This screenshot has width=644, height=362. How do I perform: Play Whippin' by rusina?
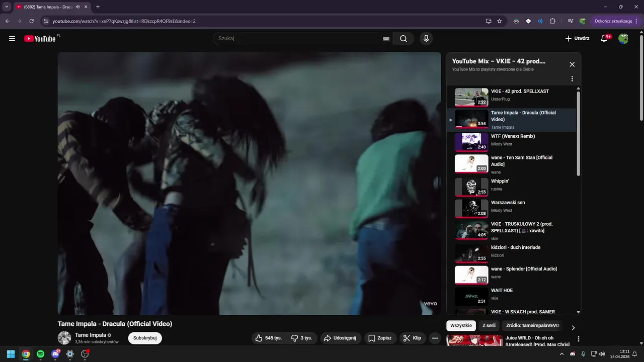(512, 187)
